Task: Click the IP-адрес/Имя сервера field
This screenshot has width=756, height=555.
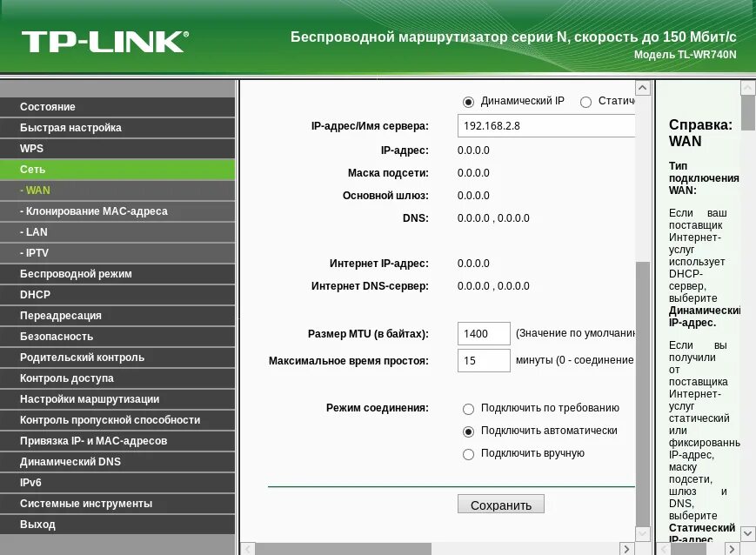Action: tap(545, 126)
